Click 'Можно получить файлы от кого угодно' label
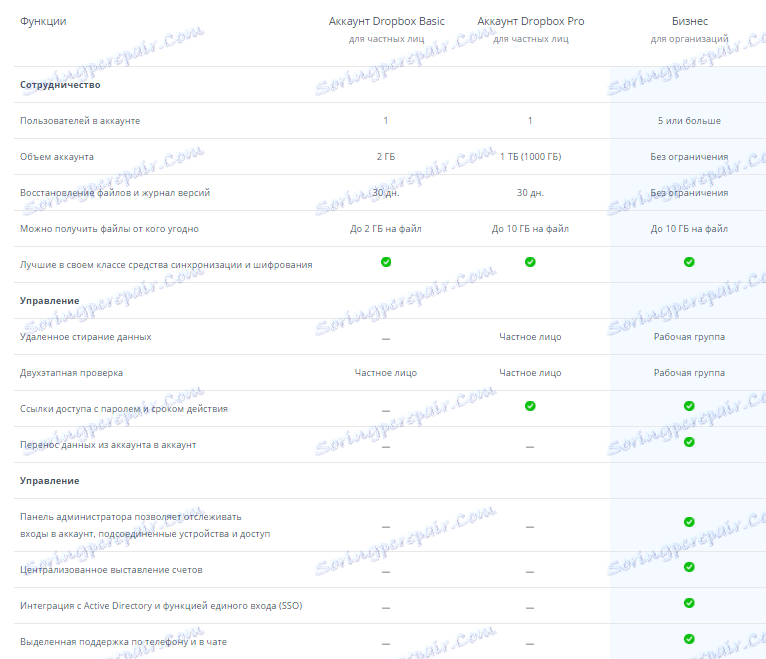766x659 pixels. click(x=109, y=229)
